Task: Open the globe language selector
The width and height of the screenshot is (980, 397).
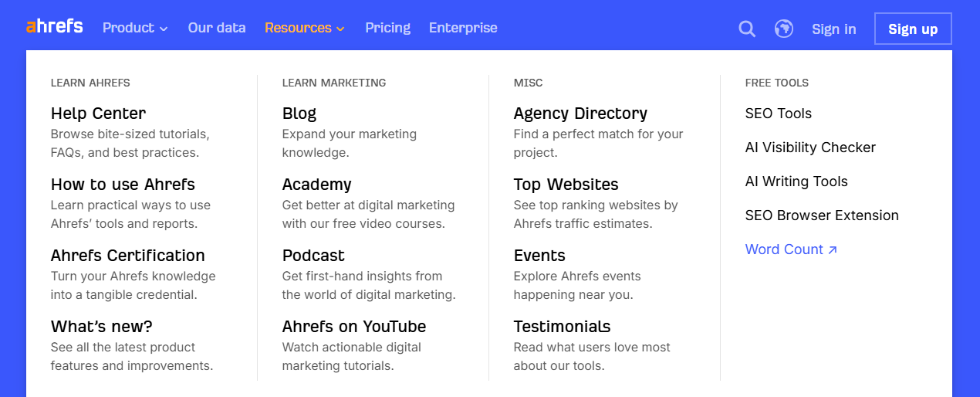Action: pos(784,29)
